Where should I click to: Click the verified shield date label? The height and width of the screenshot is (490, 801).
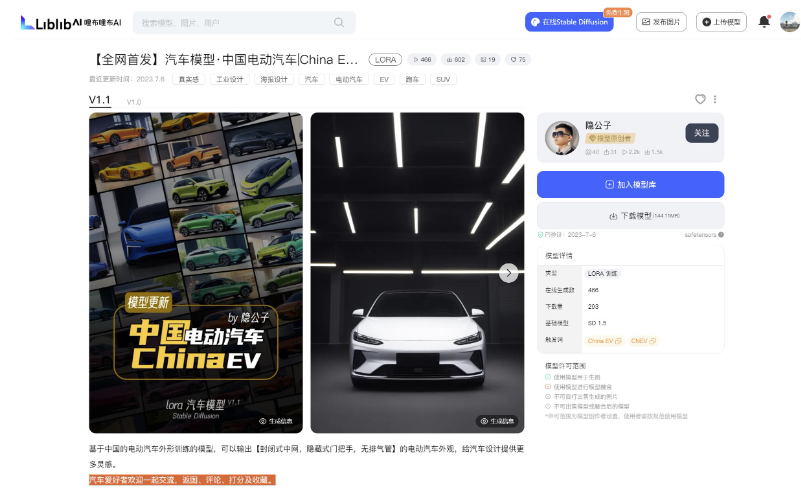point(567,235)
